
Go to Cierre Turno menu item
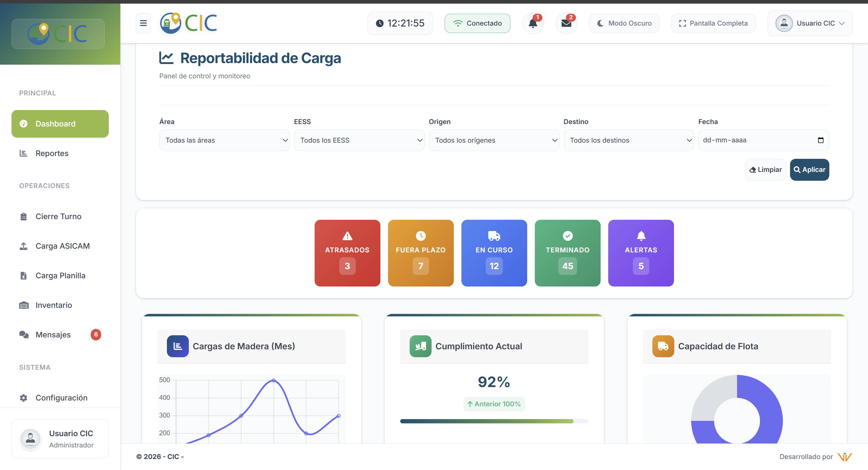[58, 216]
